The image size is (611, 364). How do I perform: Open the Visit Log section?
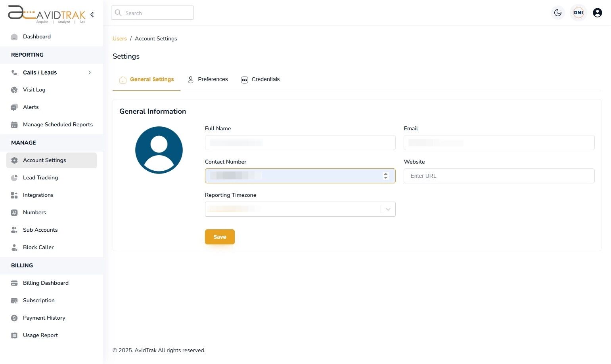tap(34, 90)
